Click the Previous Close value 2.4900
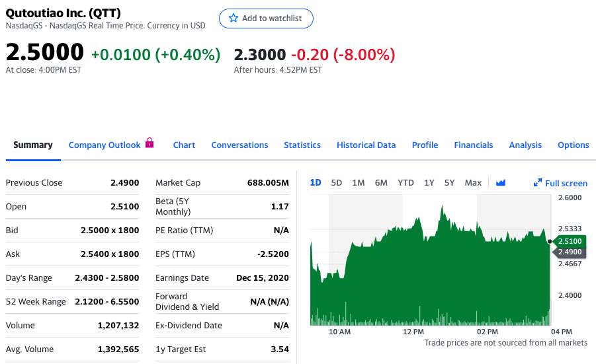This screenshot has width=596, height=364. [124, 182]
